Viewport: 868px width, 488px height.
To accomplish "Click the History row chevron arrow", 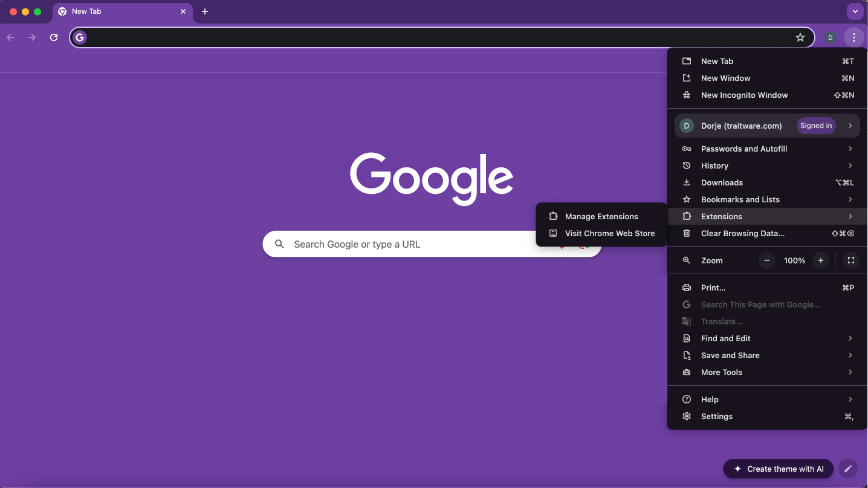I will click(x=850, y=165).
